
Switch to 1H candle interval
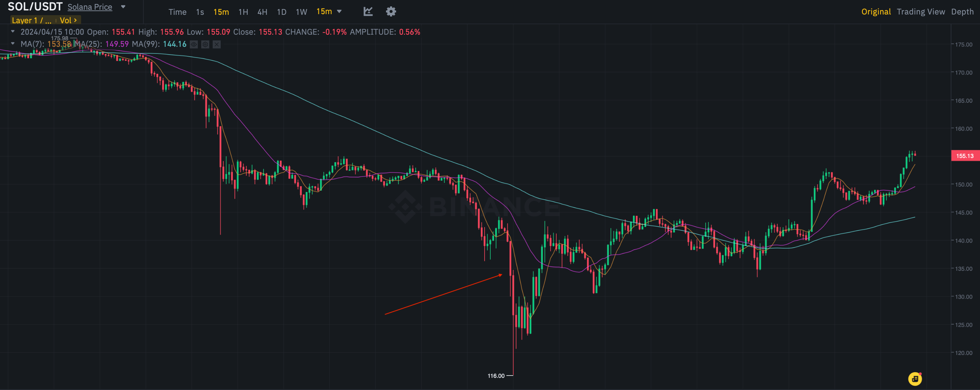(x=243, y=12)
